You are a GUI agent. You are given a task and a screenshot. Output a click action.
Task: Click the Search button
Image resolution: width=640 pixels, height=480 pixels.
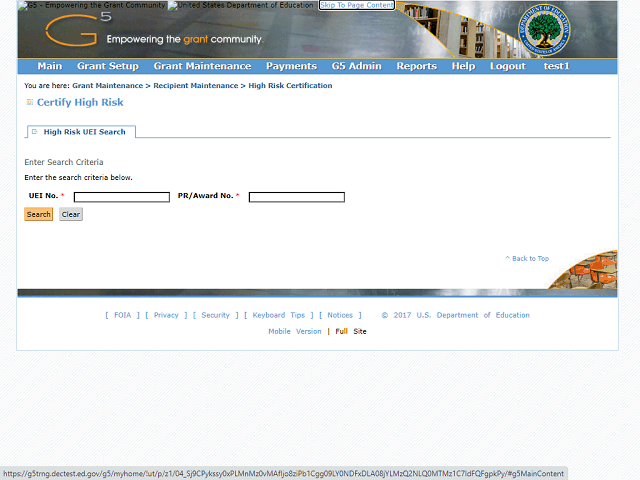pos(39,214)
